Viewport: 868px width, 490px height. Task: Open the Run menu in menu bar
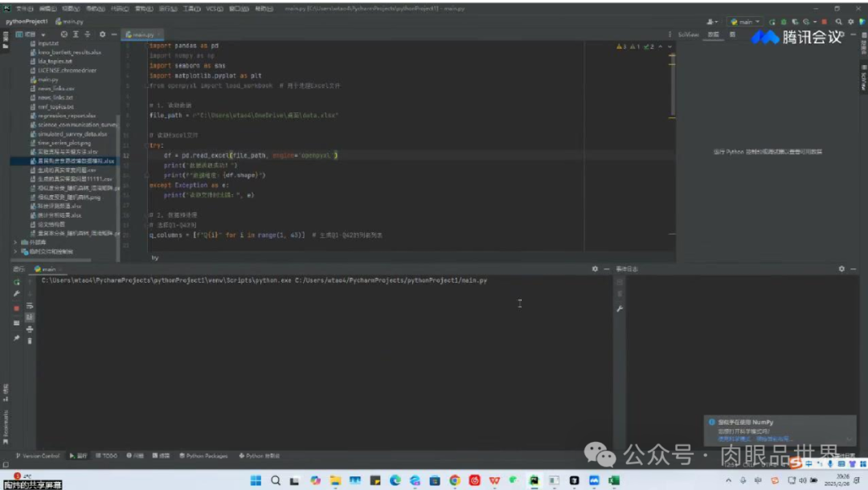[168, 9]
